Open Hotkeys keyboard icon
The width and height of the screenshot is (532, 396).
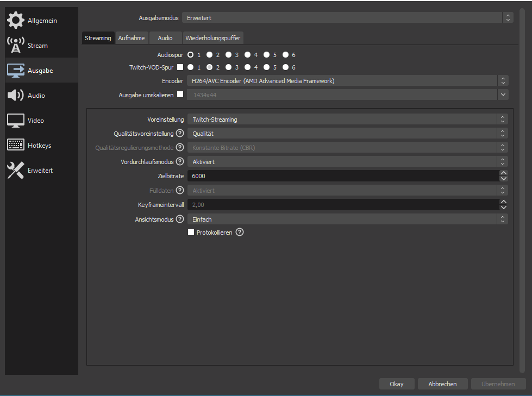15,146
